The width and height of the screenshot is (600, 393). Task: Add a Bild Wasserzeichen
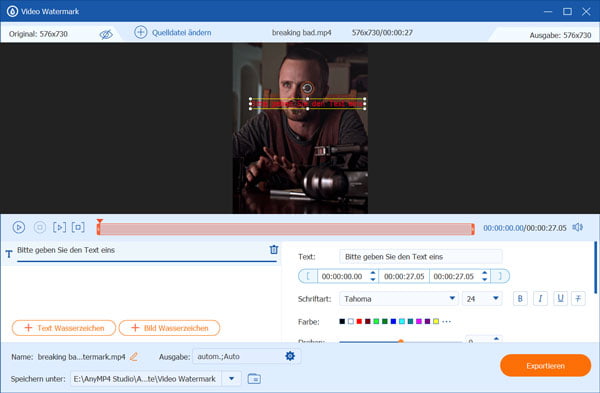click(170, 328)
